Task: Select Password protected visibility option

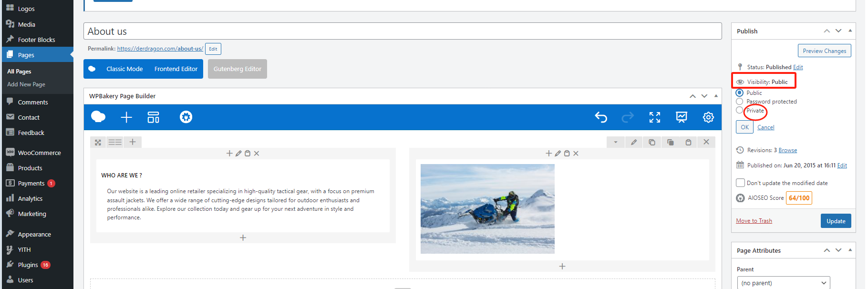Action: click(x=740, y=102)
